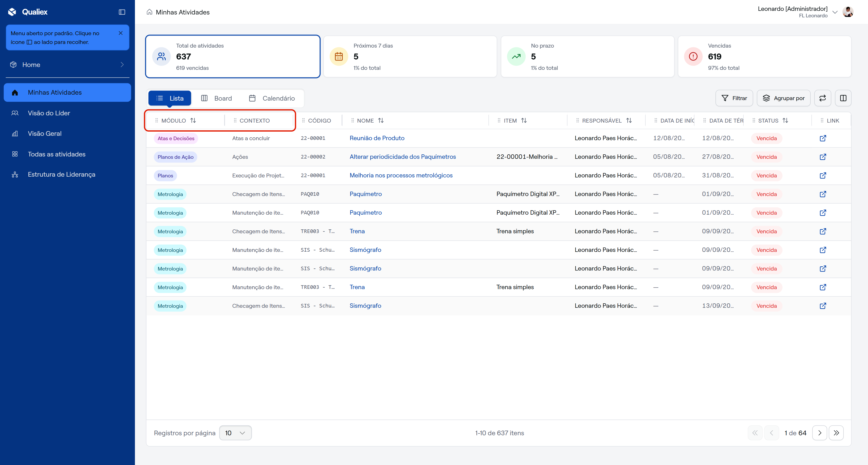Open Estrutura de Liderança in the sidebar
Image resolution: width=868 pixels, height=465 pixels.
click(67, 174)
